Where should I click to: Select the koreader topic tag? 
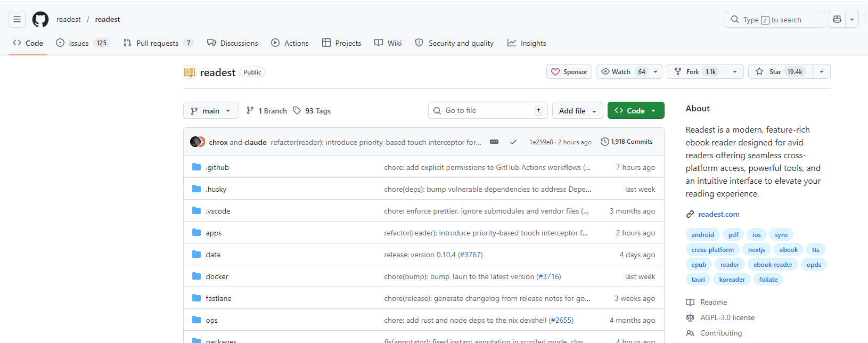point(732,280)
